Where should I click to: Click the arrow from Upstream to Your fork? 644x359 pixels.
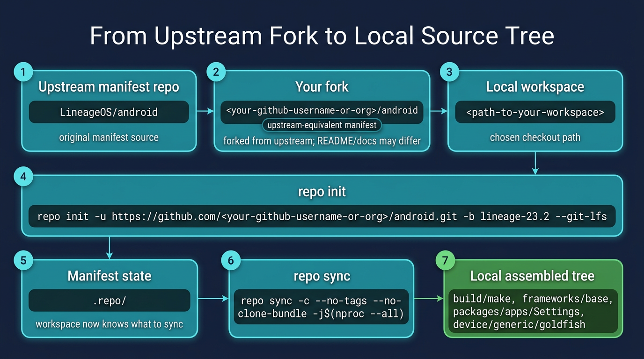(x=205, y=111)
